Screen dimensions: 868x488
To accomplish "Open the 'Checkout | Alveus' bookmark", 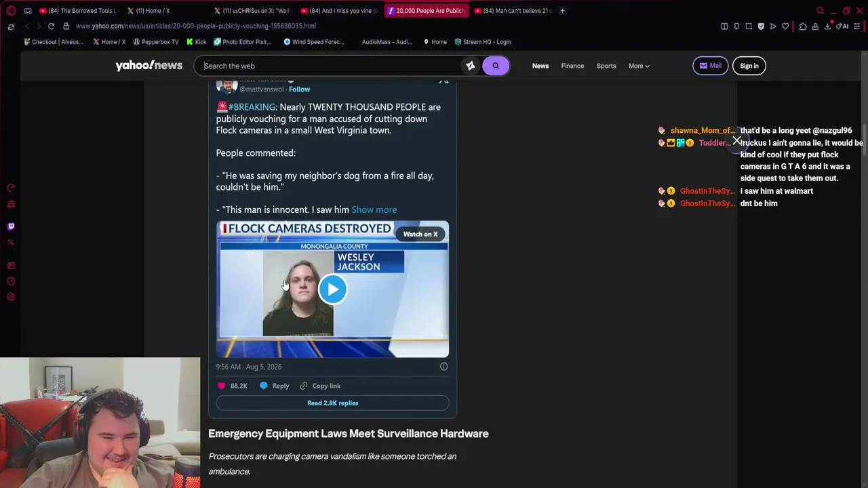I will pyautogui.click(x=54, y=42).
